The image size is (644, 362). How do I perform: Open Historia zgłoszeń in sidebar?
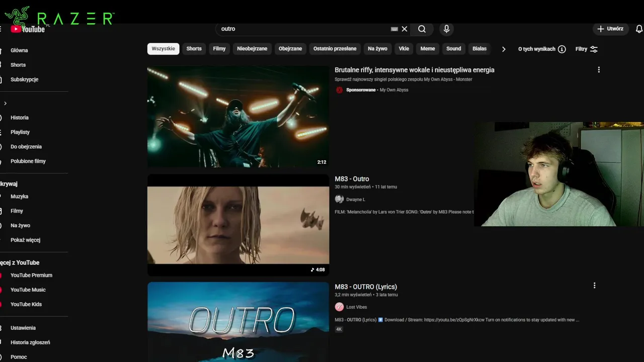click(30, 342)
